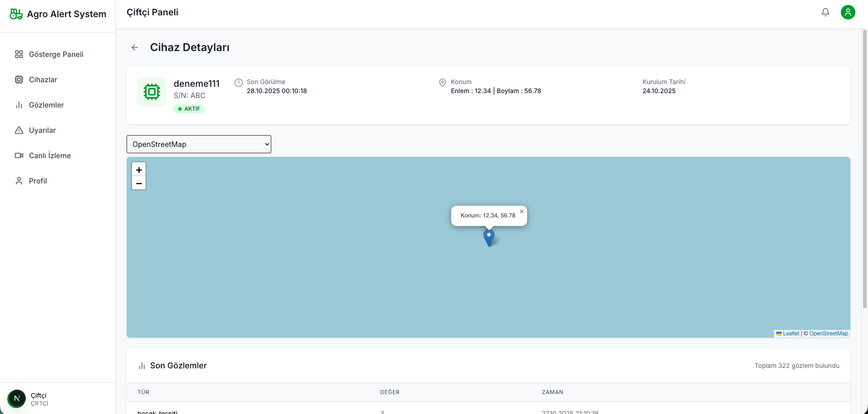This screenshot has width=868, height=414.
Task: Close the Konum map popup
Action: 522,212
